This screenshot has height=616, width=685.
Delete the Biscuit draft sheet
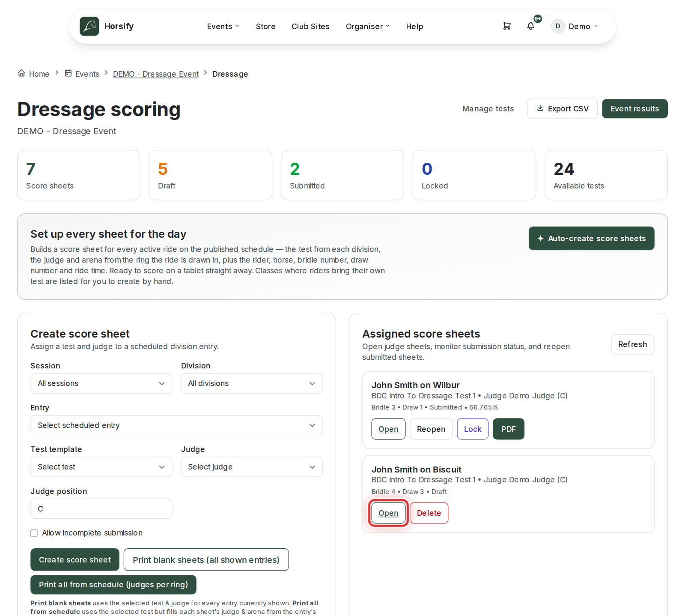[429, 513]
